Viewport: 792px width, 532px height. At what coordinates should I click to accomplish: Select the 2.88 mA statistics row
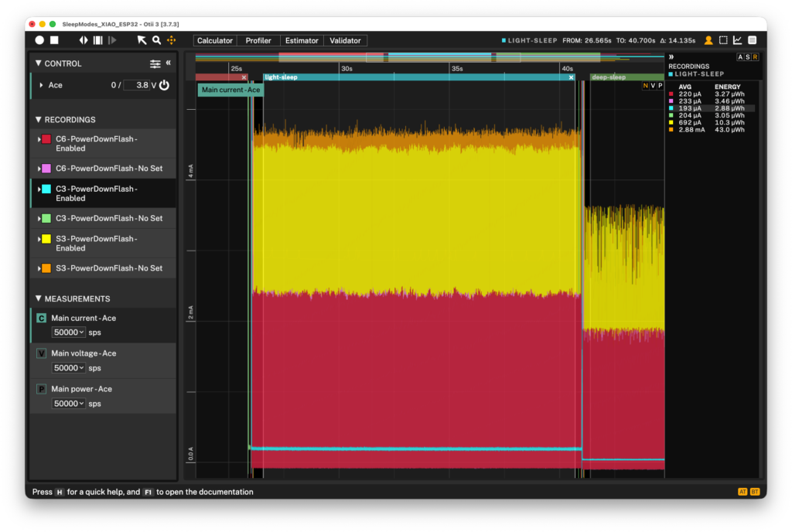click(712, 130)
